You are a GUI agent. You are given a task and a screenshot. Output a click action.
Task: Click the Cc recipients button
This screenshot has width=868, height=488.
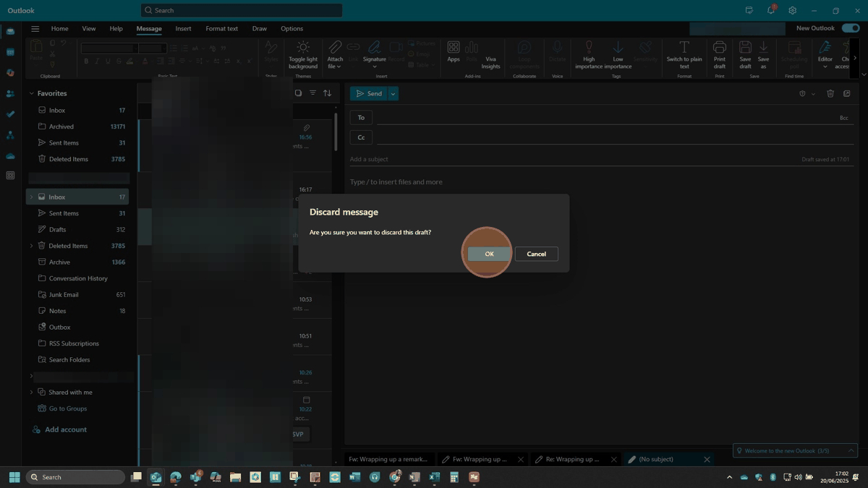361,137
